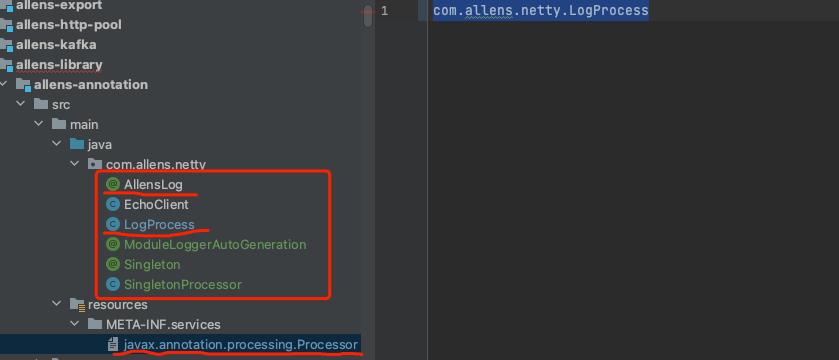Click the javax.annotation.processing.Processor file icon
The image size is (839, 360).
coord(113,344)
